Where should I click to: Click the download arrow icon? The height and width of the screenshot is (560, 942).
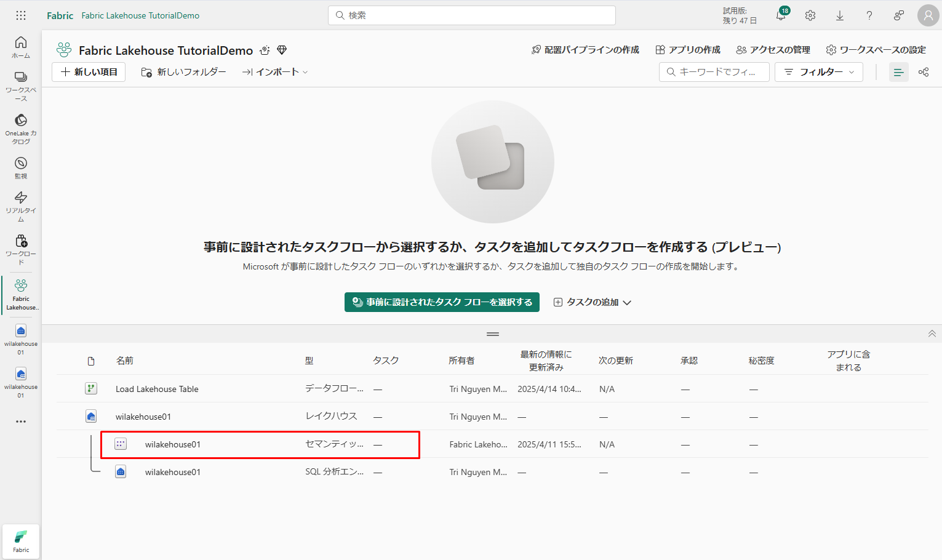click(840, 15)
